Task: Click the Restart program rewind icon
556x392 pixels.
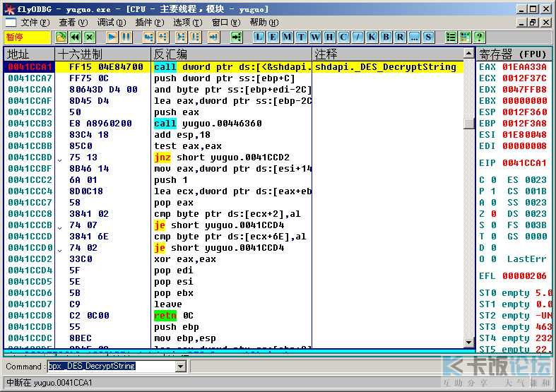Action: pyautogui.click(x=75, y=37)
